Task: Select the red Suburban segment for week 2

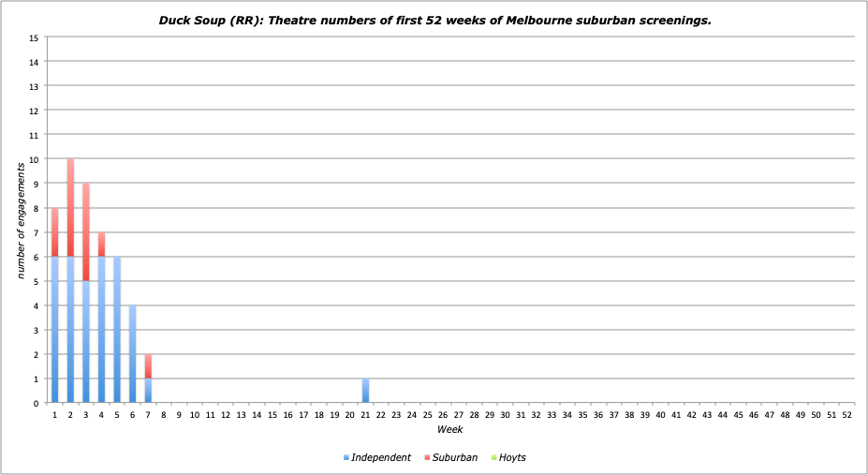Action: [70, 208]
